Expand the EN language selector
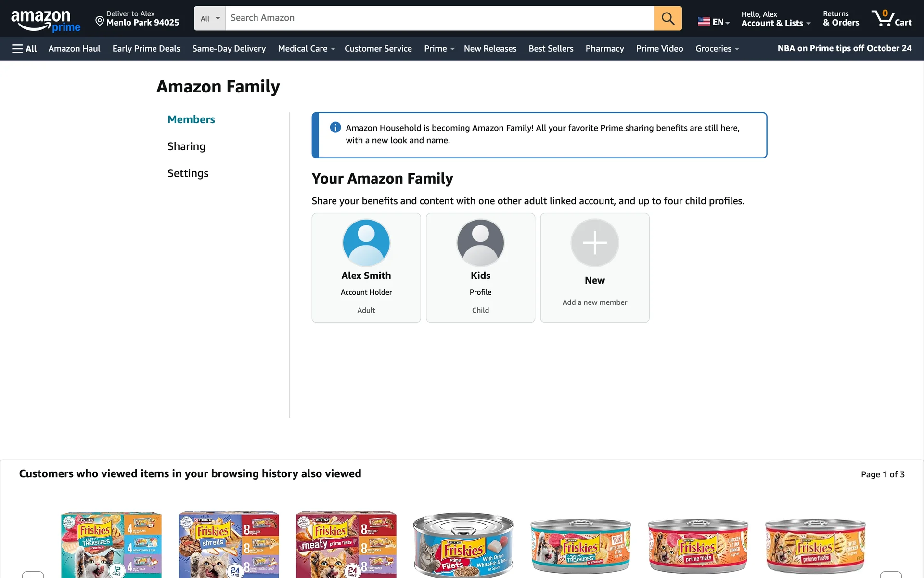Screen dimensions: 924x578 click(714, 22)
